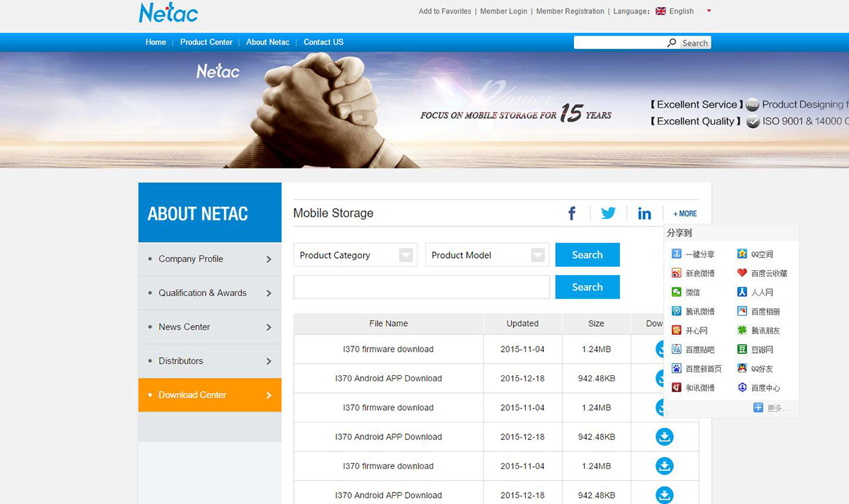
Task: Share to 腾讯朋友 from the popup
Action: [759, 330]
